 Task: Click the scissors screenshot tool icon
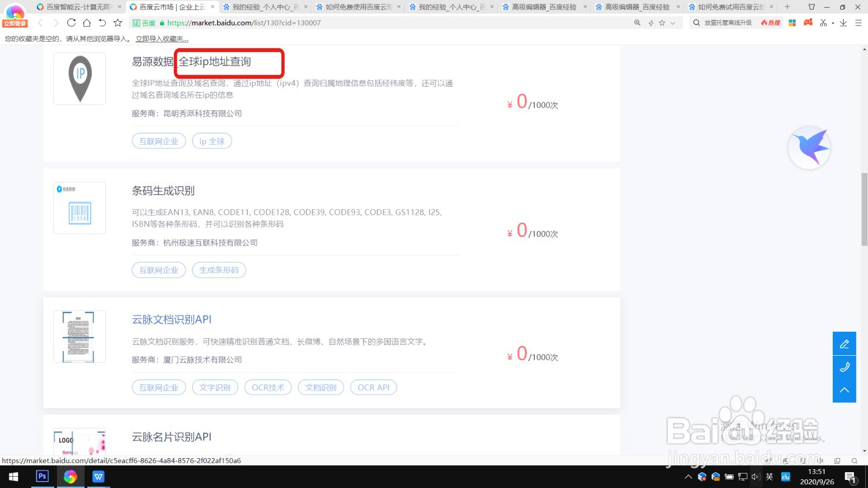[x=824, y=23]
